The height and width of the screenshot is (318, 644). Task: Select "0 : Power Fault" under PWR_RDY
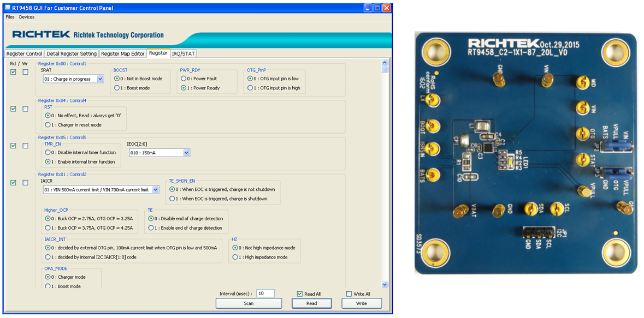click(x=184, y=78)
